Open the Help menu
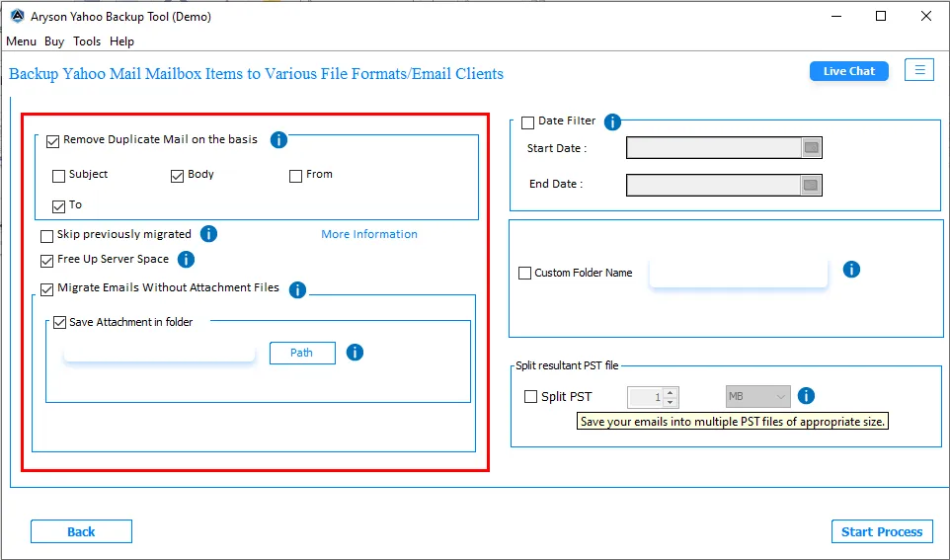The image size is (950, 560). [x=121, y=41]
